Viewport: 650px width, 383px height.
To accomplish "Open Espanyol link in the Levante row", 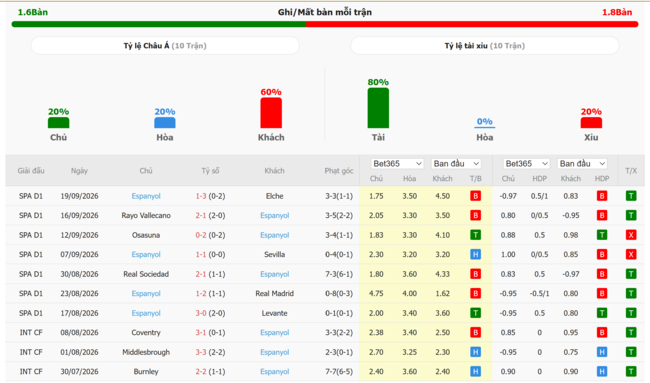I will [146, 313].
